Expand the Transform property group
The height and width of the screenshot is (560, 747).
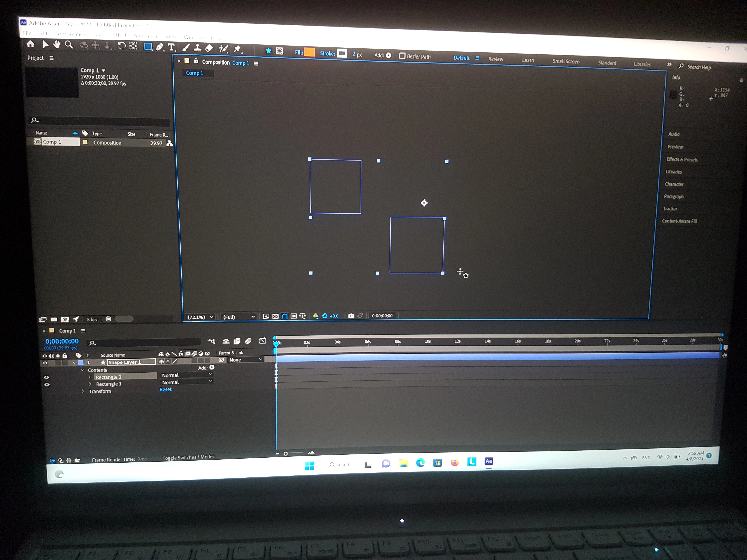pyautogui.click(x=83, y=391)
